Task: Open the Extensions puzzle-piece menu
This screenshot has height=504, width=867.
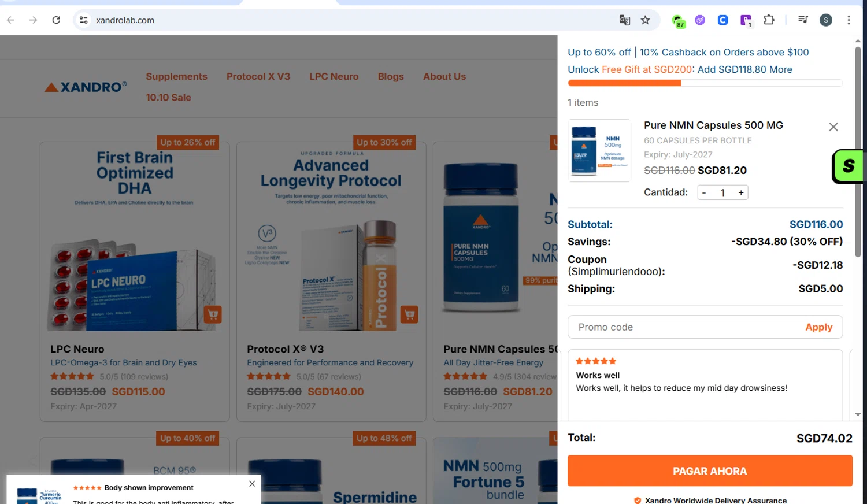Action: pyautogui.click(x=769, y=20)
